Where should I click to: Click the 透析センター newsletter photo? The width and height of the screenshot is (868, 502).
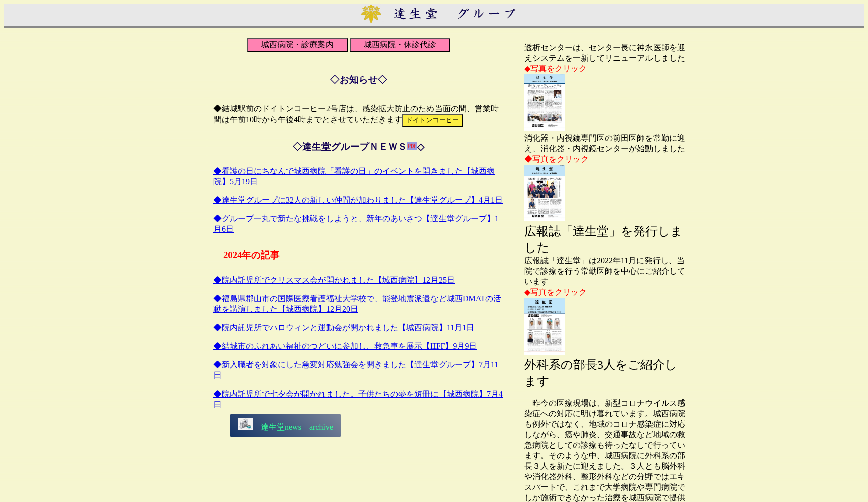pos(544,101)
